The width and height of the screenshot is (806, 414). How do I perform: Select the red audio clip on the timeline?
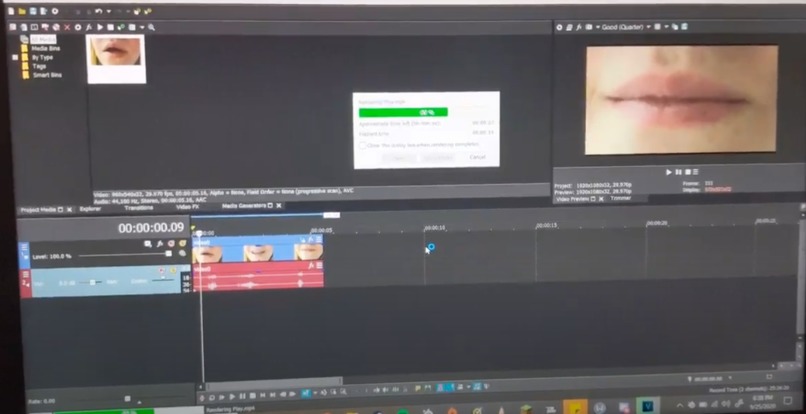tap(258, 276)
